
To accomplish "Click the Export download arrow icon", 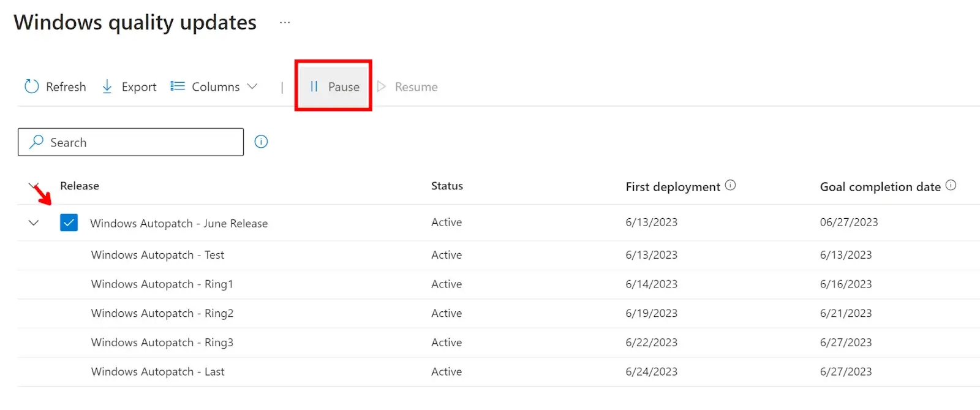I will point(107,86).
